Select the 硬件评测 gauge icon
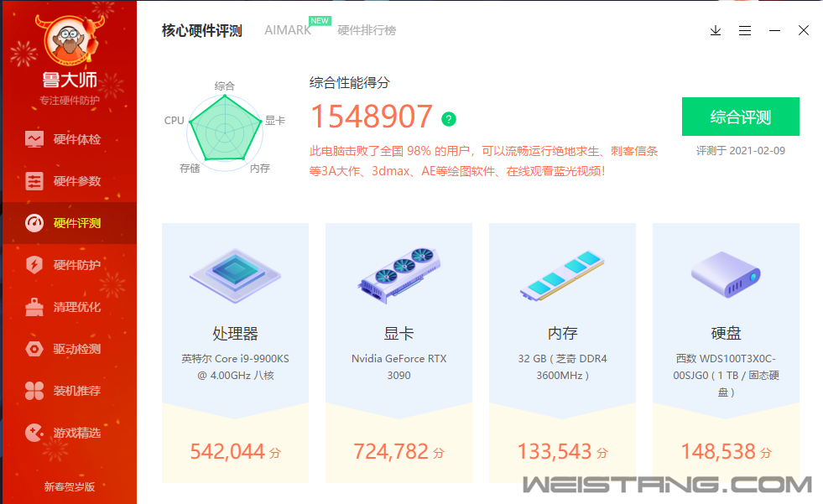The image size is (823, 504). pos(34,223)
